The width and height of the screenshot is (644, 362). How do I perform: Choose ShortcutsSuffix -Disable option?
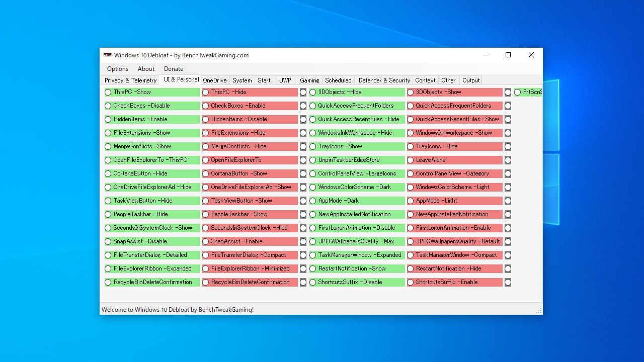(x=357, y=283)
